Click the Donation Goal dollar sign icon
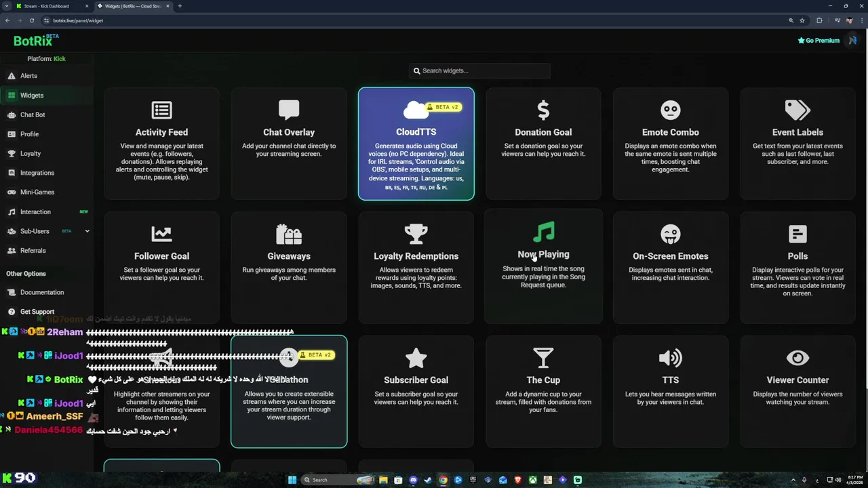The width and height of the screenshot is (868, 488). [x=543, y=110]
